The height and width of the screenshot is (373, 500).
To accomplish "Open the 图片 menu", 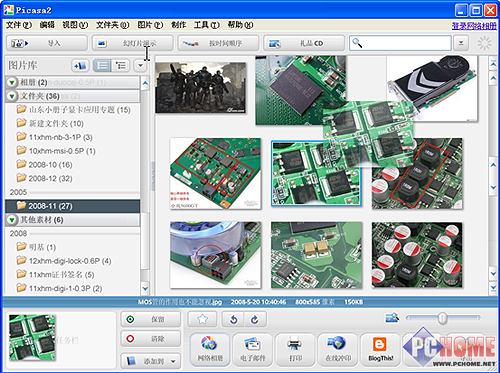I will pos(150,25).
